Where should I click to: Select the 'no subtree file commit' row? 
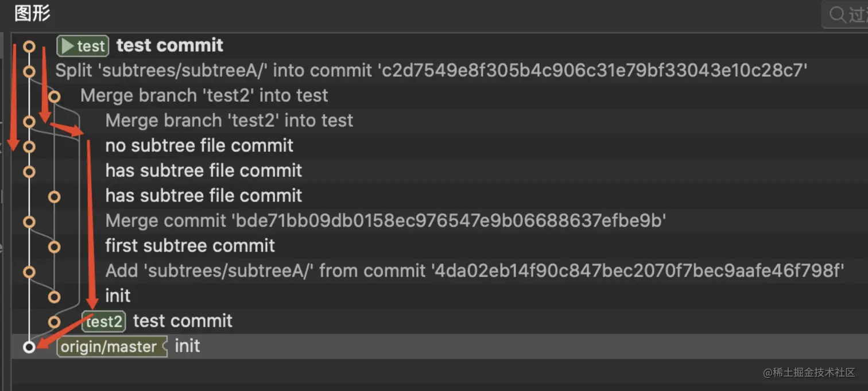coord(440,145)
